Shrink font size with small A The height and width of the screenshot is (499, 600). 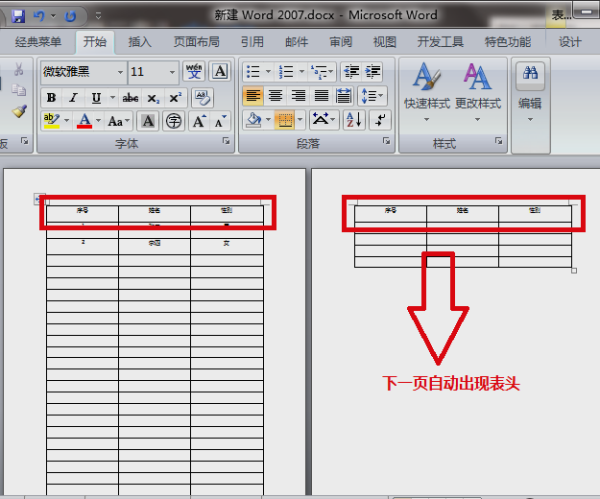(x=220, y=121)
